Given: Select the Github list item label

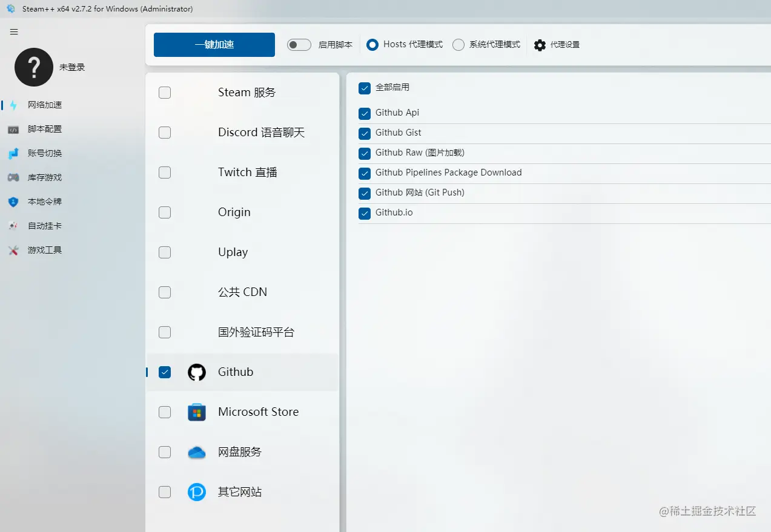Looking at the screenshot, I should pyautogui.click(x=236, y=372).
